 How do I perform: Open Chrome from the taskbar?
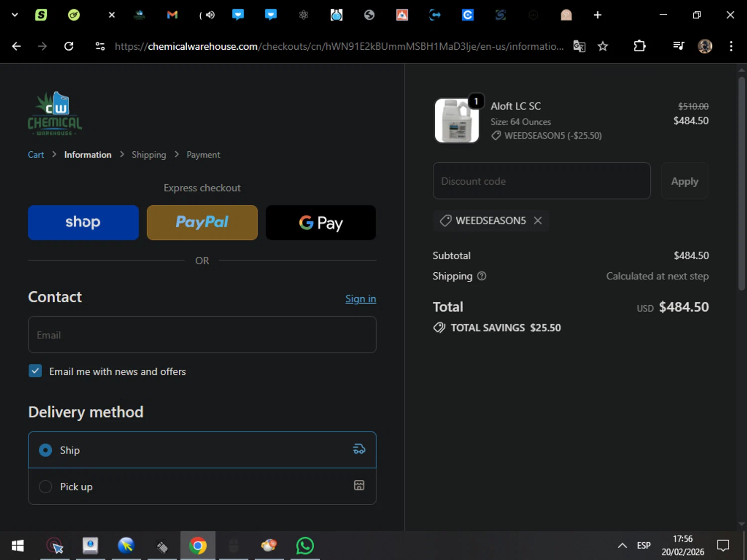pos(198,546)
